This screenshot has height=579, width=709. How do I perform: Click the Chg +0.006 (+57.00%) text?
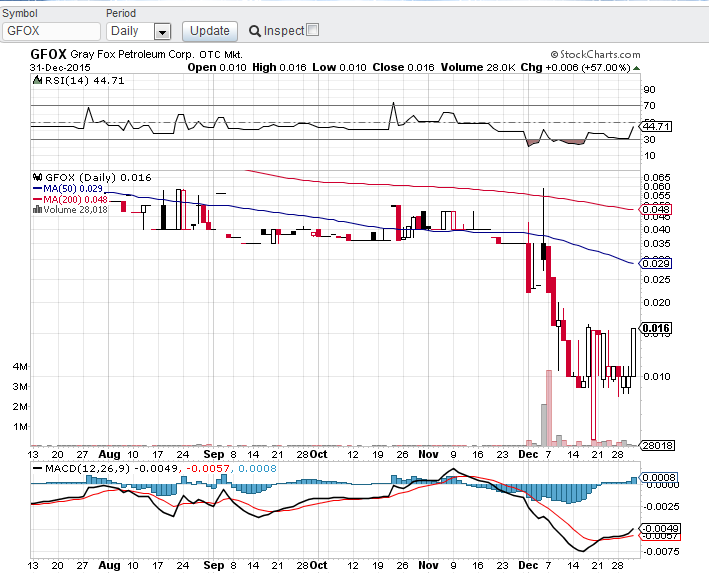point(576,67)
